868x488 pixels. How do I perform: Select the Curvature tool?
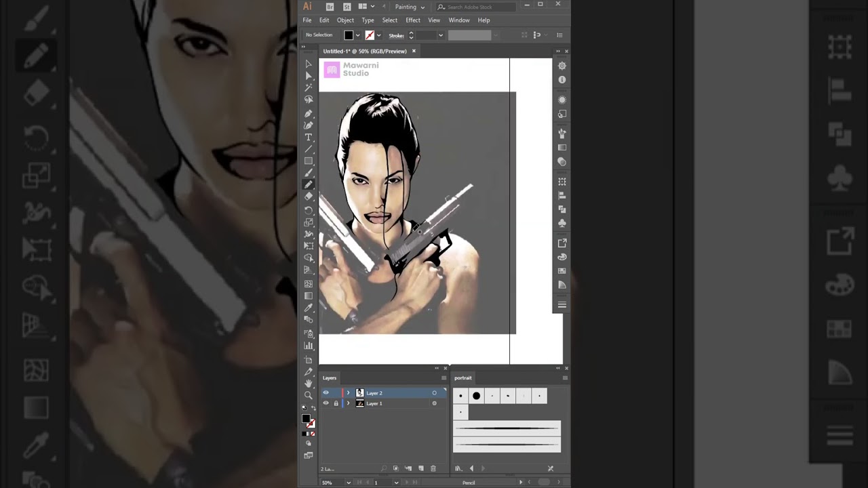(309, 125)
